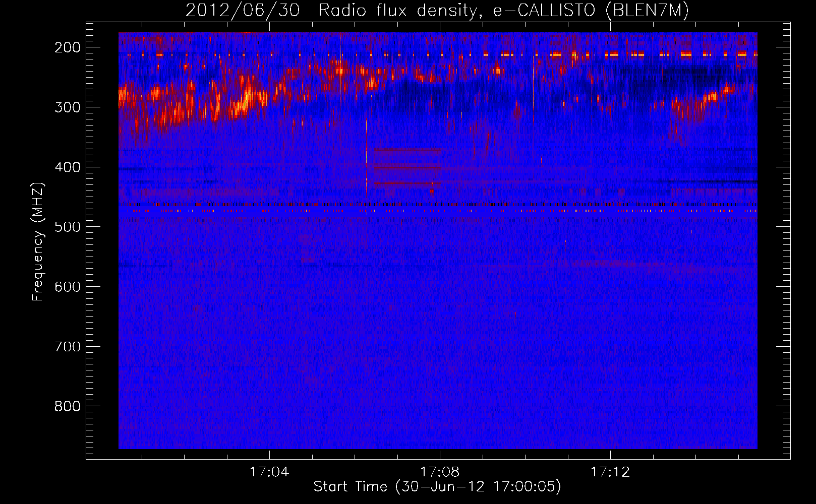Select the 200 frequency tick label
The width and height of the screenshot is (816, 504).
point(67,47)
